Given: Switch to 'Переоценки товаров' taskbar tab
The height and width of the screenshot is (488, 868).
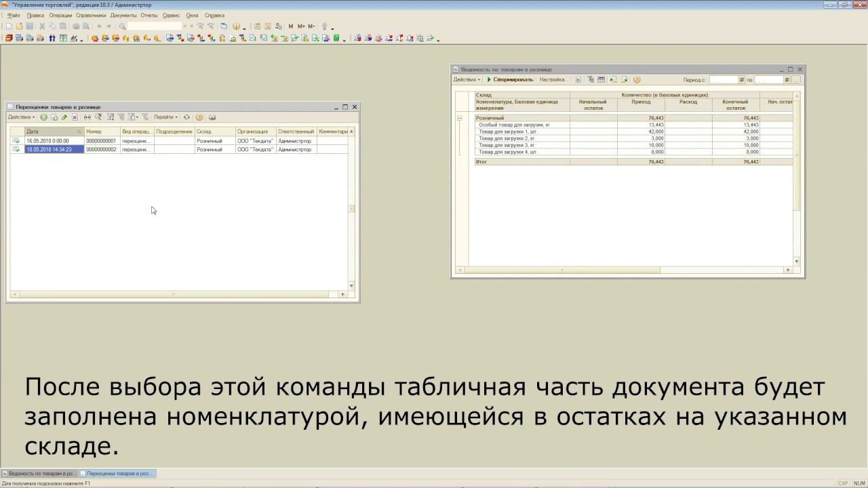Looking at the screenshot, I should pyautogui.click(x=117, y=473).
